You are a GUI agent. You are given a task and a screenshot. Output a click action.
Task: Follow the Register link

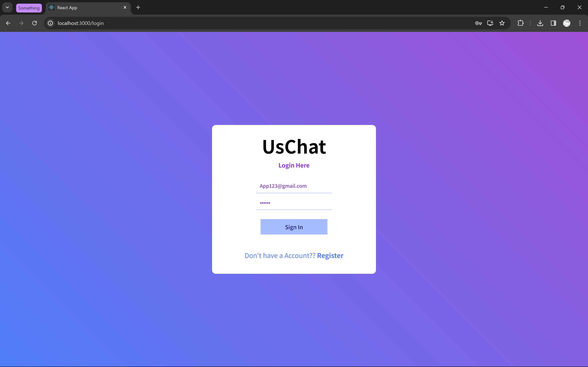coord(330,255)
